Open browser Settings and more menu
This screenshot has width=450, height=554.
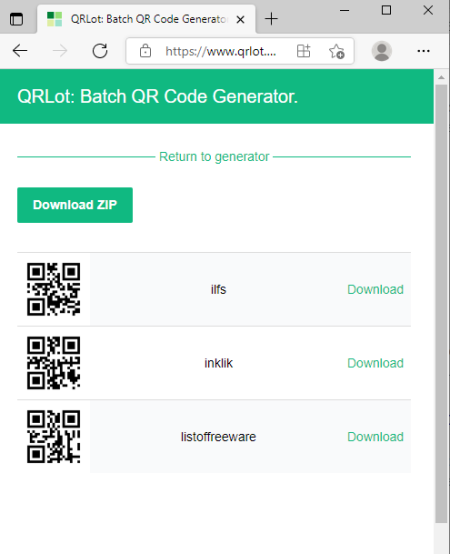[x=423, y=51]
